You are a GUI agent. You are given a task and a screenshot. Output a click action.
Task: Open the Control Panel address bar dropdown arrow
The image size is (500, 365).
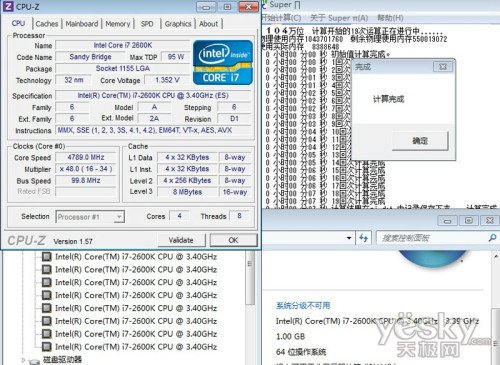[349, 238]
